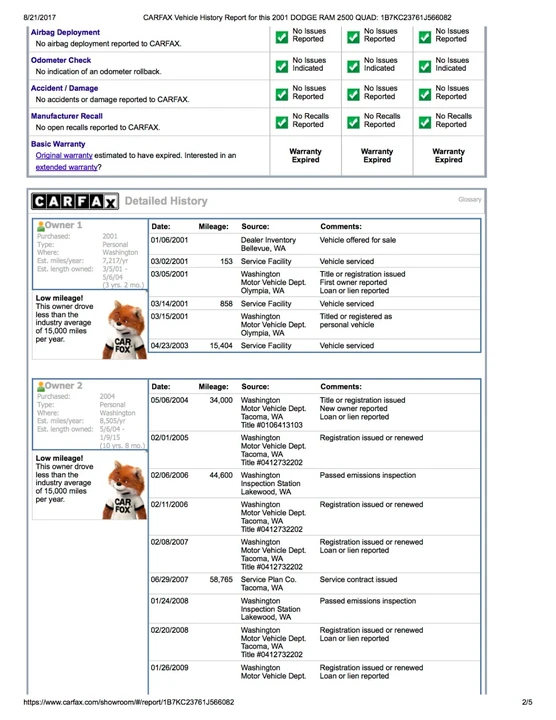This screenshot has height=720, width=556.
Task: Click the Service Plan Co. Tacoma, WA source
Action: point(269,584)
